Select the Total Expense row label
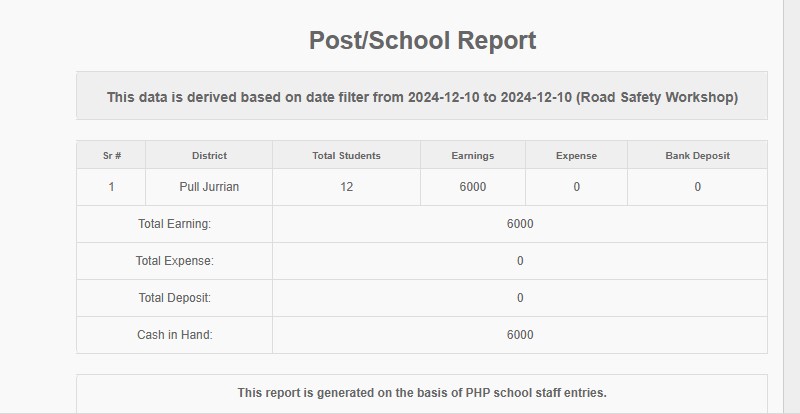This screenshot has width=800, height=414. point(175,261)
